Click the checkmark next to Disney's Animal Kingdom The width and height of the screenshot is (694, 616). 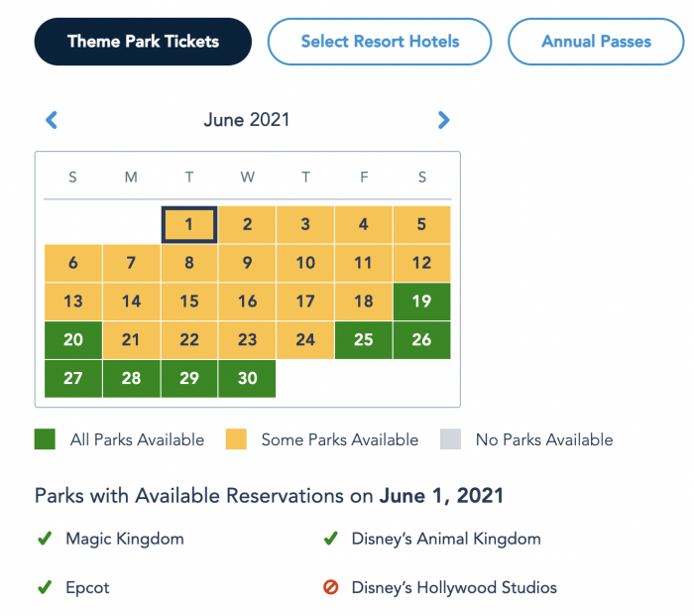pyautogui.click(x=330, y=539)
